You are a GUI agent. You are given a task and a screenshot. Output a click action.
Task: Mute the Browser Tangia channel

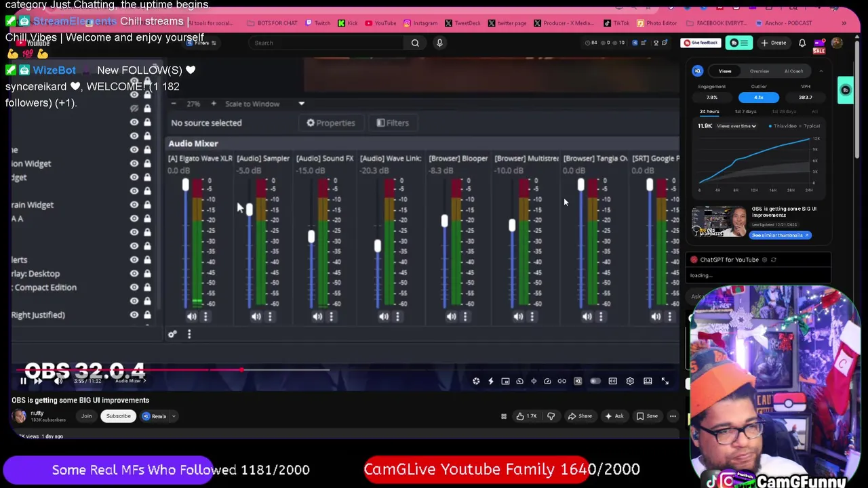(587, 317)
